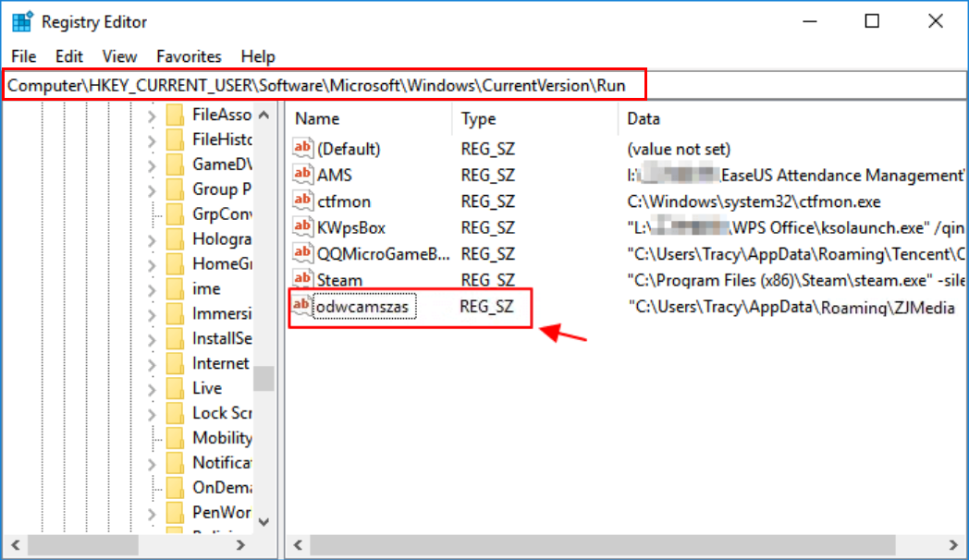The height and width of the screenshot is (560, 969).
Task: Click the odwcamszas string value icon
Action: tap(303, 307)
